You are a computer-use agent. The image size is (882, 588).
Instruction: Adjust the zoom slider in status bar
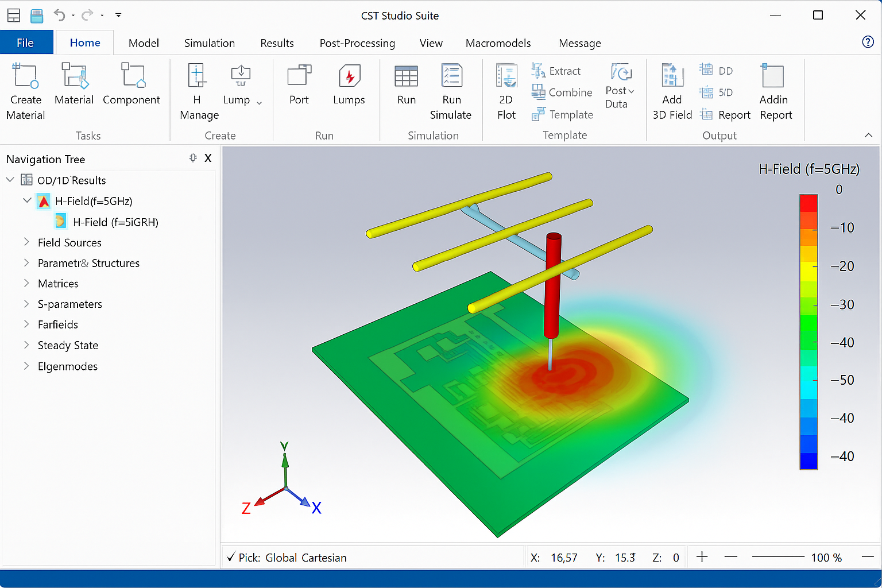(778, 556)
